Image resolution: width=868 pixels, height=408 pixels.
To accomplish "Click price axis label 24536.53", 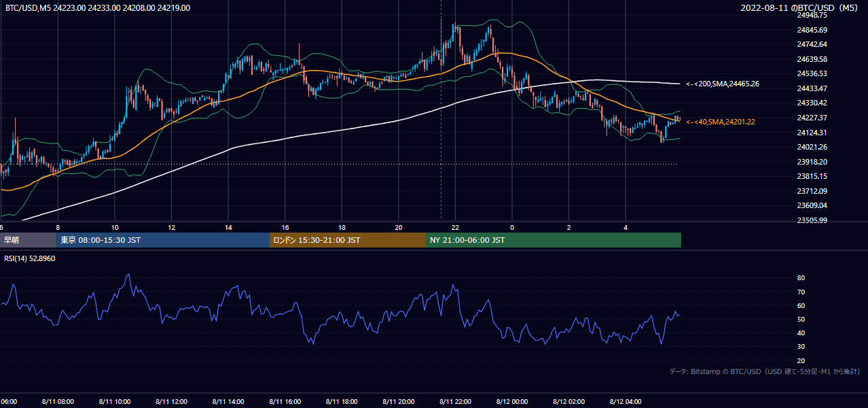I will (x=812, y=73).
